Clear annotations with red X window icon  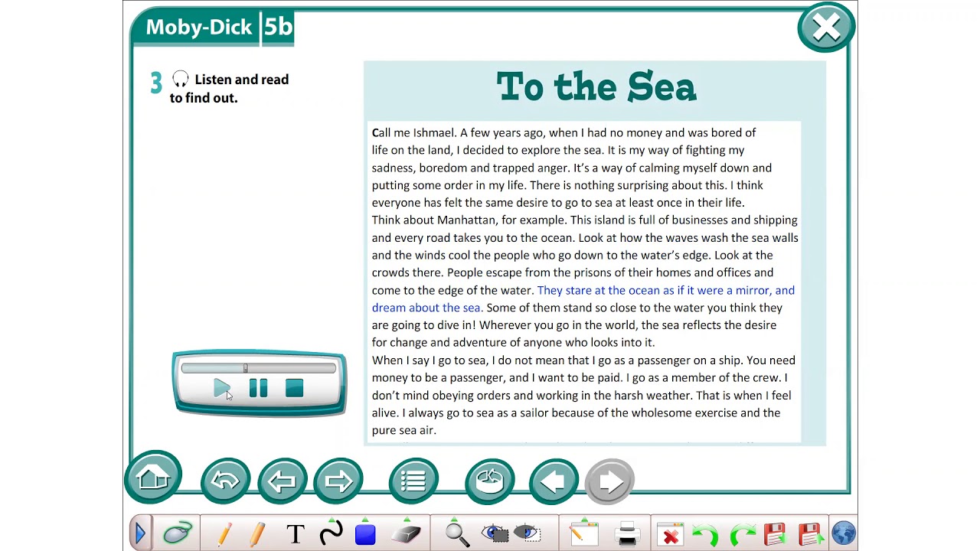[x=671, y=533]
